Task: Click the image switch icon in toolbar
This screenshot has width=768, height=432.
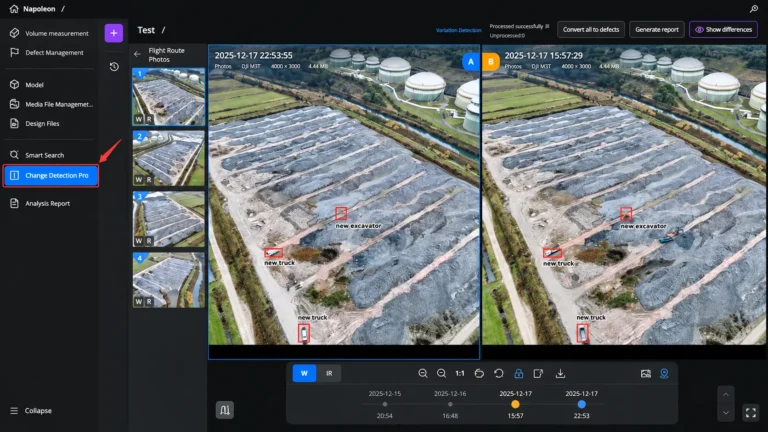Action: [x=646, y=373]
